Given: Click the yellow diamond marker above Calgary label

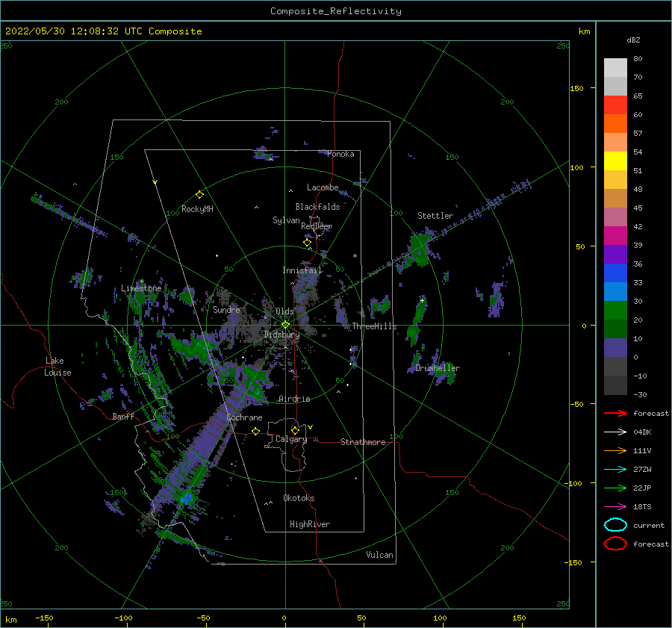Looking at the screenshot, I should pos(295,430).
